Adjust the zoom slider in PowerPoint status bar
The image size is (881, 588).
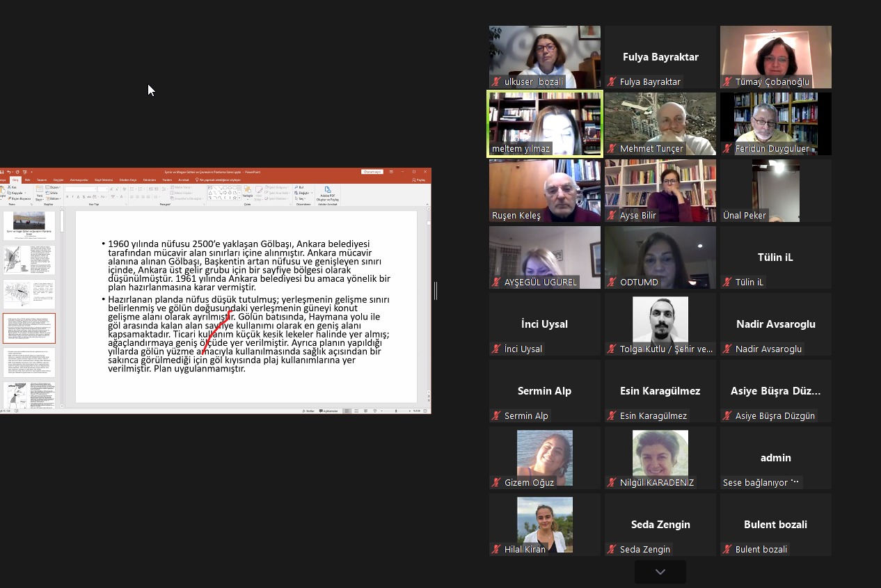coord(395,411)
